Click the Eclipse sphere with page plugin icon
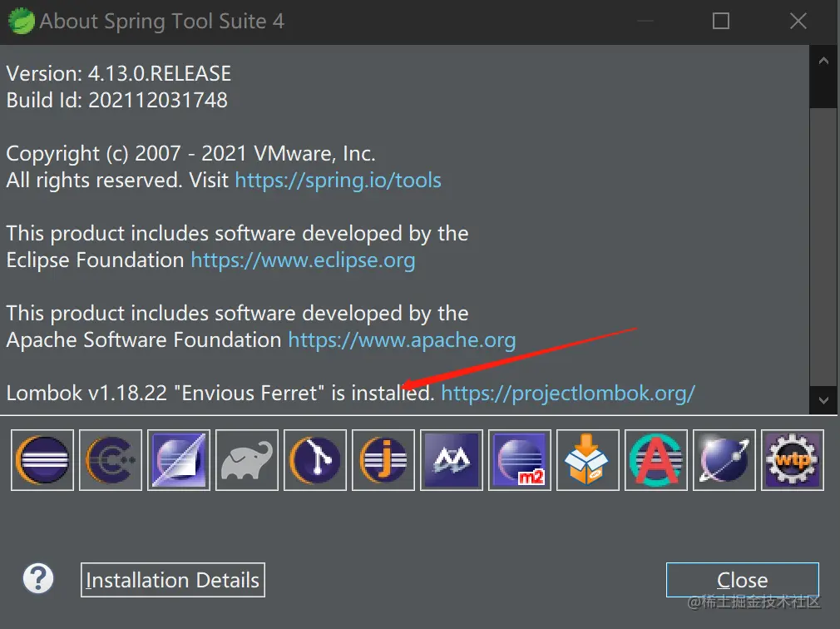This screenshot has height=629, width=840. click(179, 460)
